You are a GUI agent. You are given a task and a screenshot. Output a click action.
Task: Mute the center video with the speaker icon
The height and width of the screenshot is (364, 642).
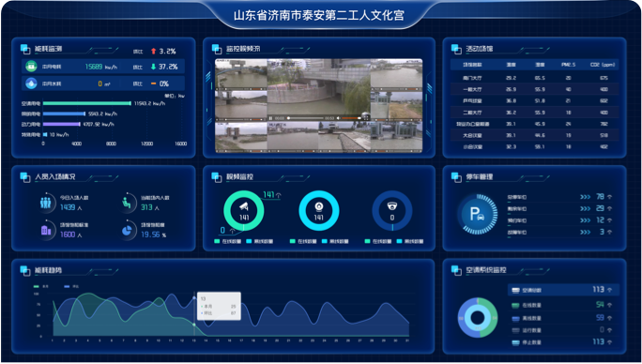pos(338,118)
